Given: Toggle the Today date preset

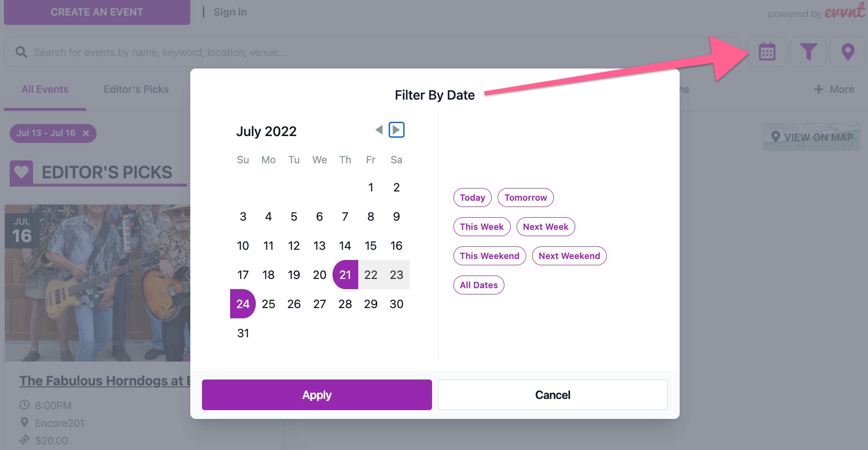Looking at the screenshot, I should click(472, 198).
